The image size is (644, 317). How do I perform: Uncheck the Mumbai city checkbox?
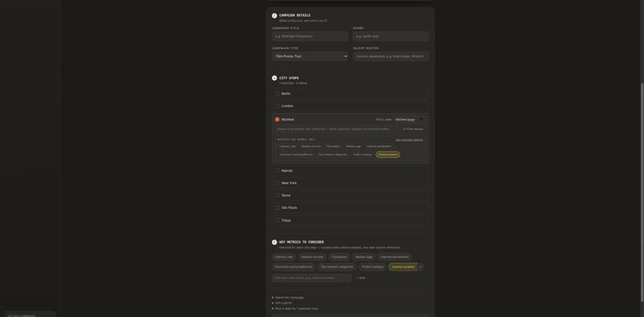click(277, 120)
